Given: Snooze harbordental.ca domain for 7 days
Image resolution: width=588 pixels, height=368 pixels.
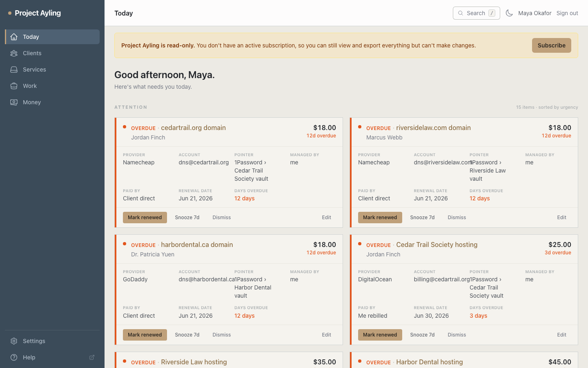Looking at the screenshot, I should click(187, 335).
